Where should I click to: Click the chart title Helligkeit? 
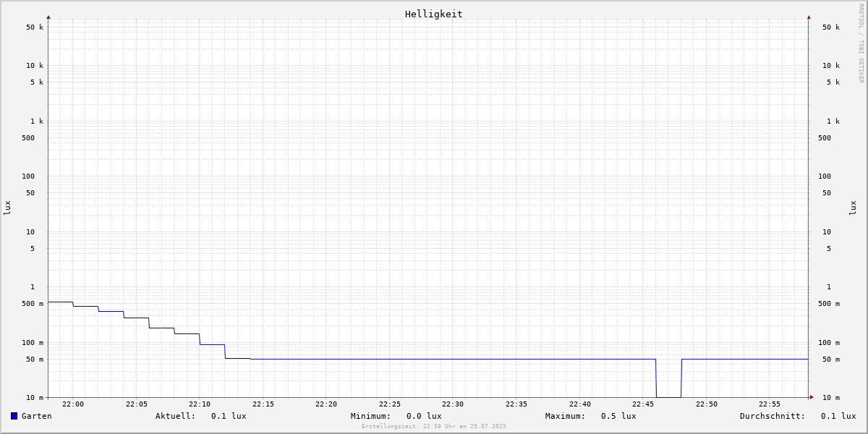[433, 14]
